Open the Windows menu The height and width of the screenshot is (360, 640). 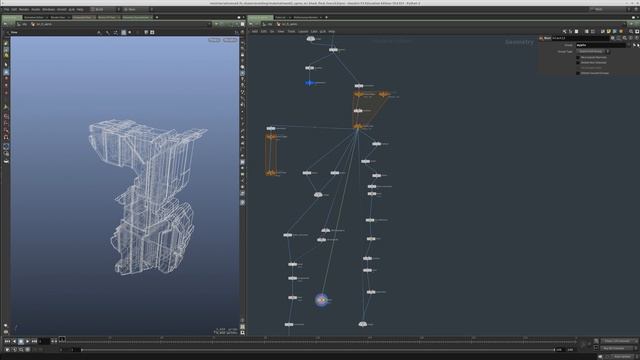pos(49,9)
